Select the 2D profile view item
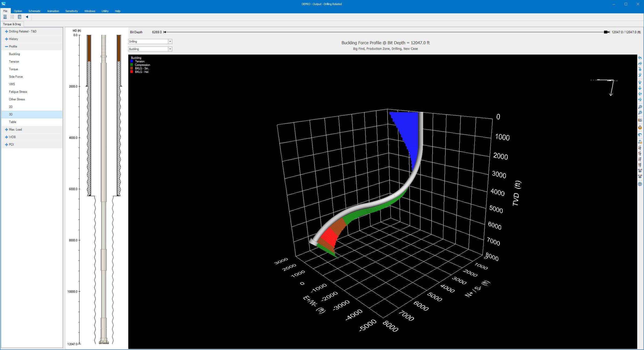 [32, 107]
